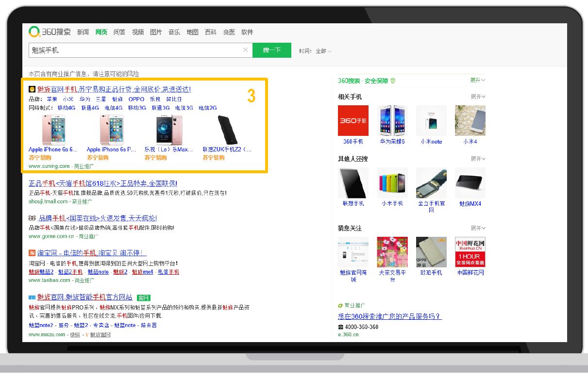Click the 小米note thumbnail

[x=431, y=120]
